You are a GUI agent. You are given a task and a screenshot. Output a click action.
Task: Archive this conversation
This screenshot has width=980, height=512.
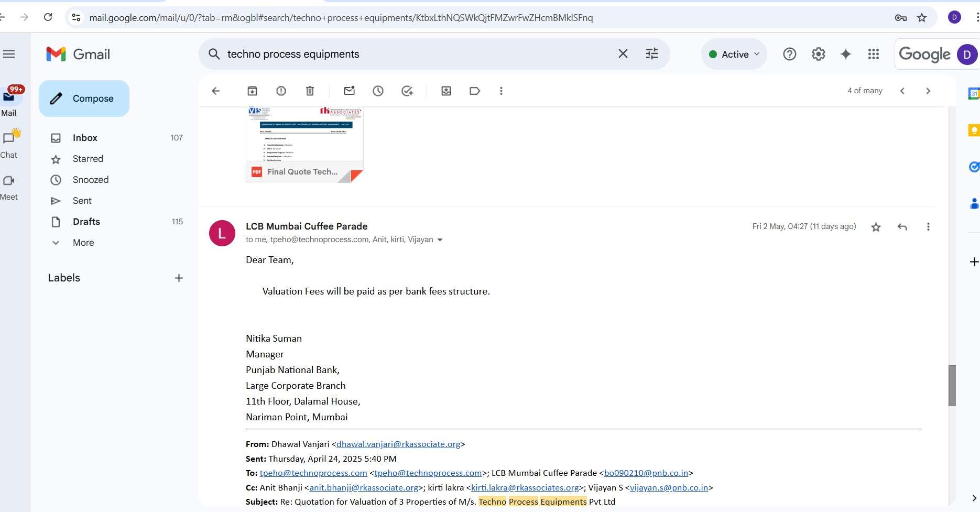point(252,91)
